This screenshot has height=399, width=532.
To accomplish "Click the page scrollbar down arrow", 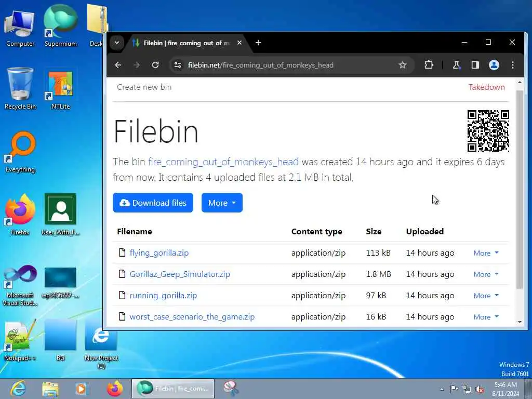I will click(x=520, y=322).
